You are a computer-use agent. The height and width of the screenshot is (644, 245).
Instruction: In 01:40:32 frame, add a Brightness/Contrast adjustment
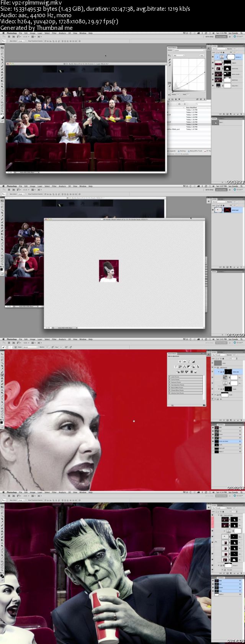point(180,362)
